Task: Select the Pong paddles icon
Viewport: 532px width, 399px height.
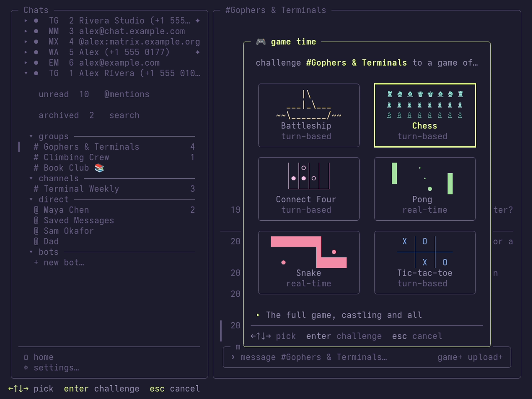Action: click(422, 179)
